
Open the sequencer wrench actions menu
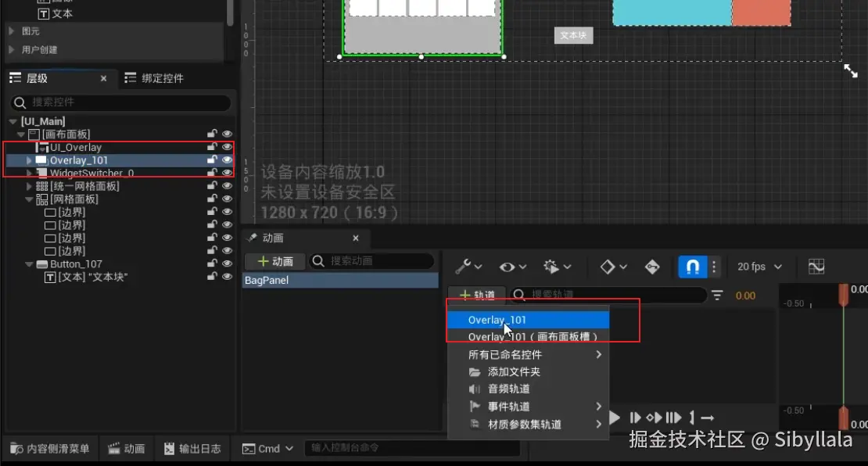coord(468,267)
